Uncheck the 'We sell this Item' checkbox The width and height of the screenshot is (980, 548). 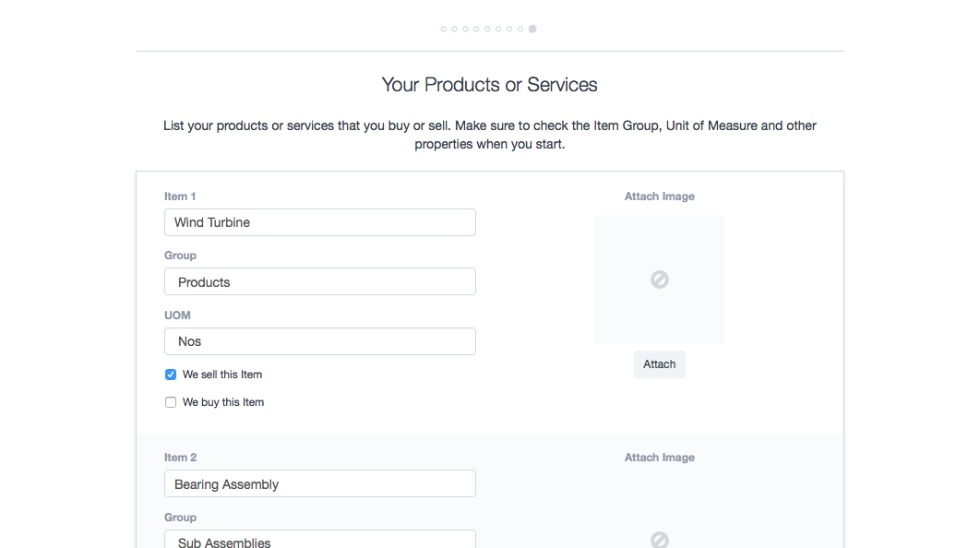click(171, 375)
